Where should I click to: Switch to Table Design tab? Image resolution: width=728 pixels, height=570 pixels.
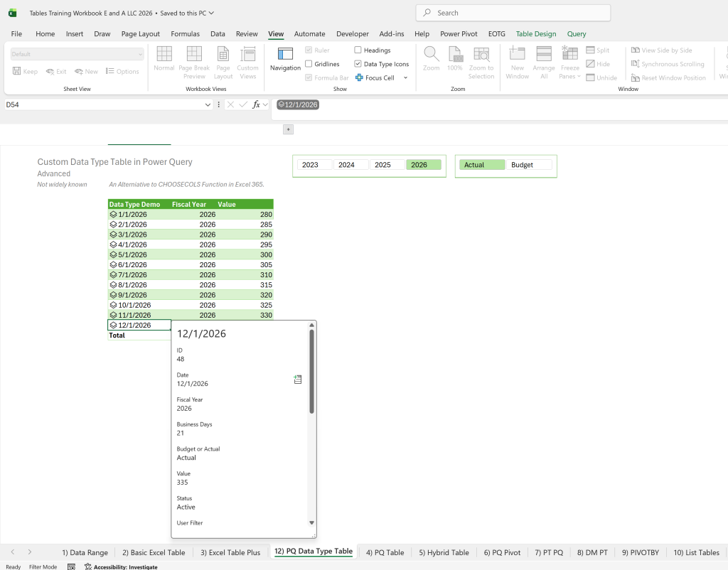(536, 34)
